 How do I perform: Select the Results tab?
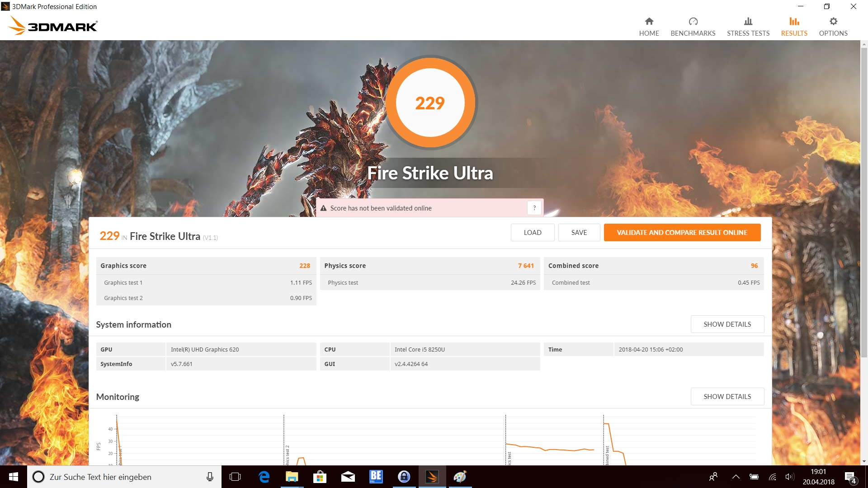coord(794,27)
